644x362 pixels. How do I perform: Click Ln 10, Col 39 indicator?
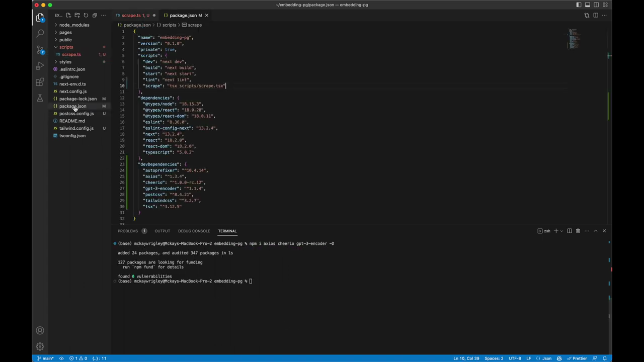pyautogui.click(x=466, y=358)
